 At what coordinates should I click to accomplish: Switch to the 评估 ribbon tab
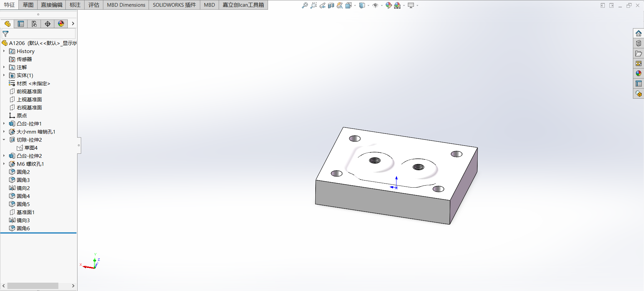tap(94, 5)
